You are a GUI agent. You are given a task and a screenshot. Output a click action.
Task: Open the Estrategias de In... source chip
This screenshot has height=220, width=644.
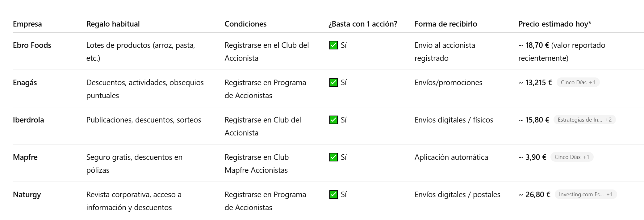(584, 120)
